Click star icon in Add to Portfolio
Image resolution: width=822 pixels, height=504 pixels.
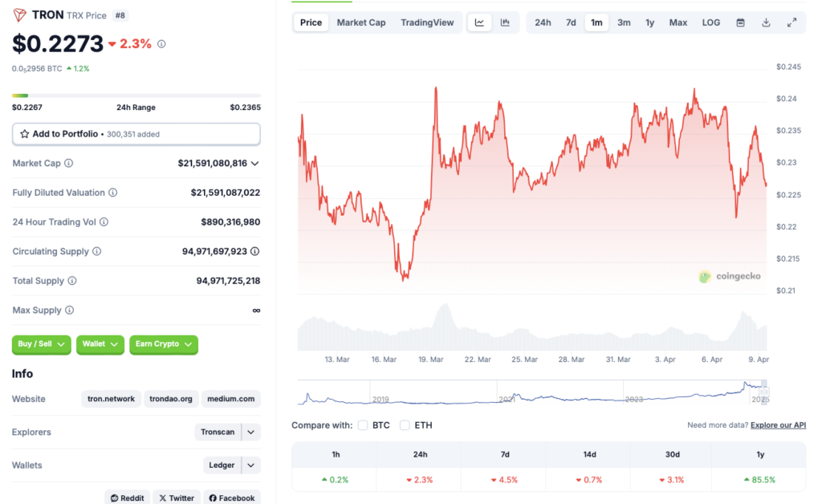(x=25, y=134)
